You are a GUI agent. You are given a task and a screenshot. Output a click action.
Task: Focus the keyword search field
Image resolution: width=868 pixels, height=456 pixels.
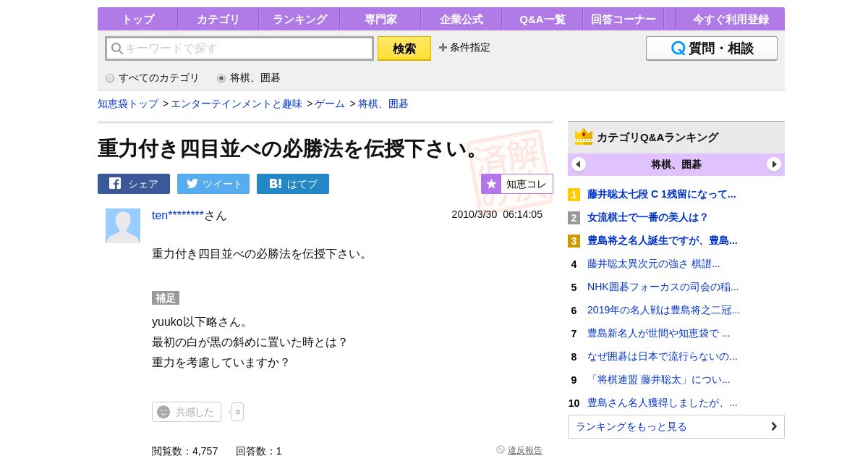(239, 48)
